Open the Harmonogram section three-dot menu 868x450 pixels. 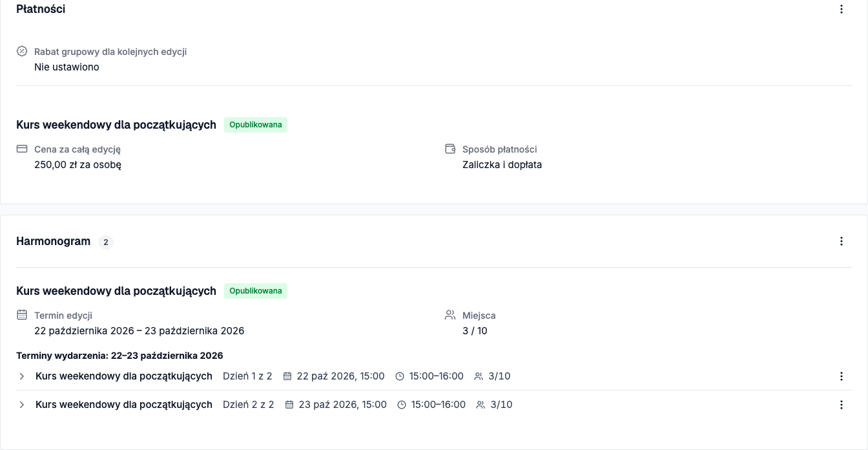pos(841,241)
